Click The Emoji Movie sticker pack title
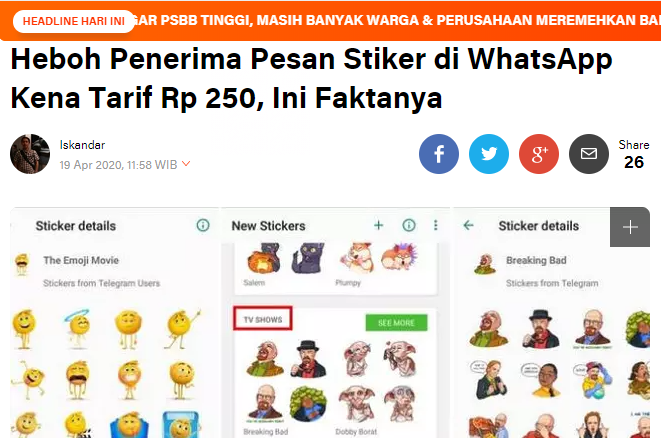Image resolution: width=661 pixels, height=438 pixels. click(x=81, y=261)
